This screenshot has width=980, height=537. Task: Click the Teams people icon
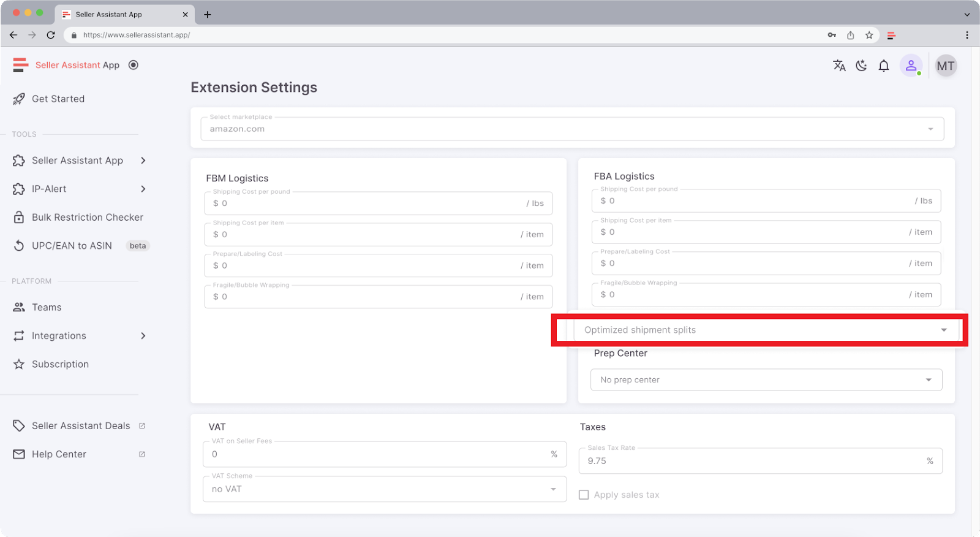point(19,307)
